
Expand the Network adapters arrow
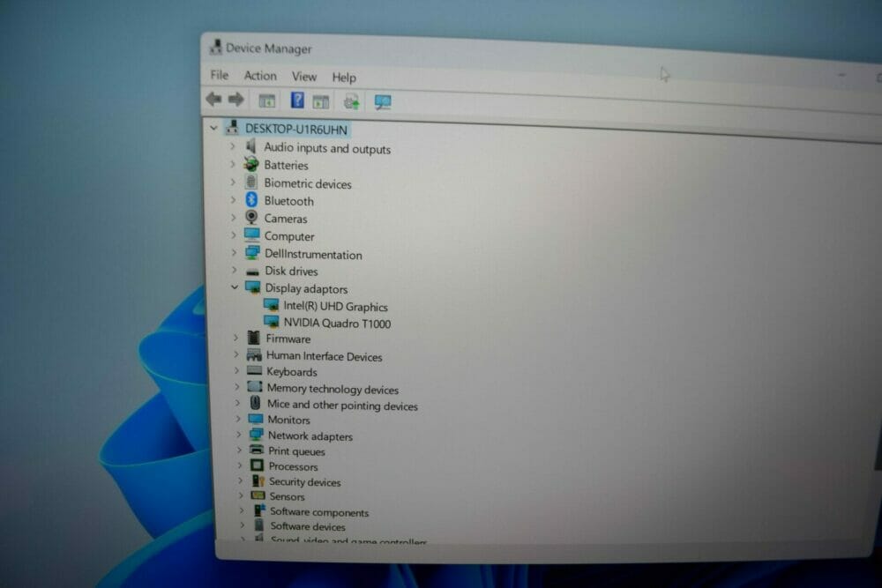238,435
